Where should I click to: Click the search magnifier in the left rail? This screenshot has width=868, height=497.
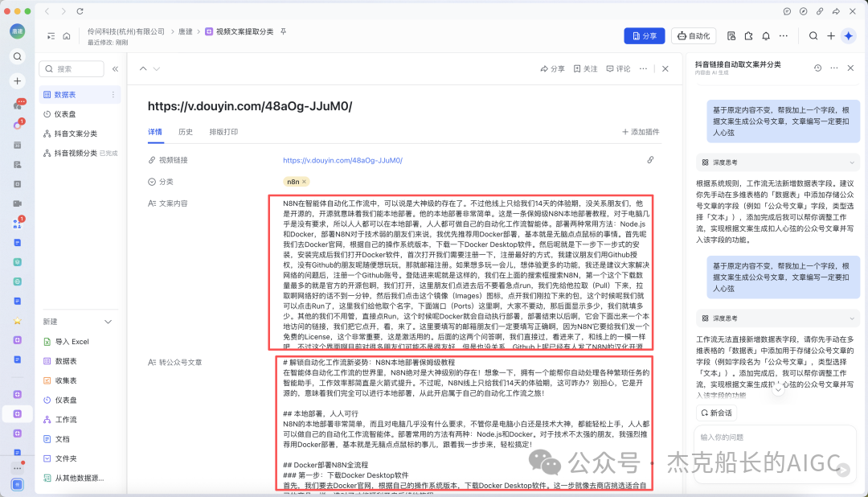click(17, 56)
